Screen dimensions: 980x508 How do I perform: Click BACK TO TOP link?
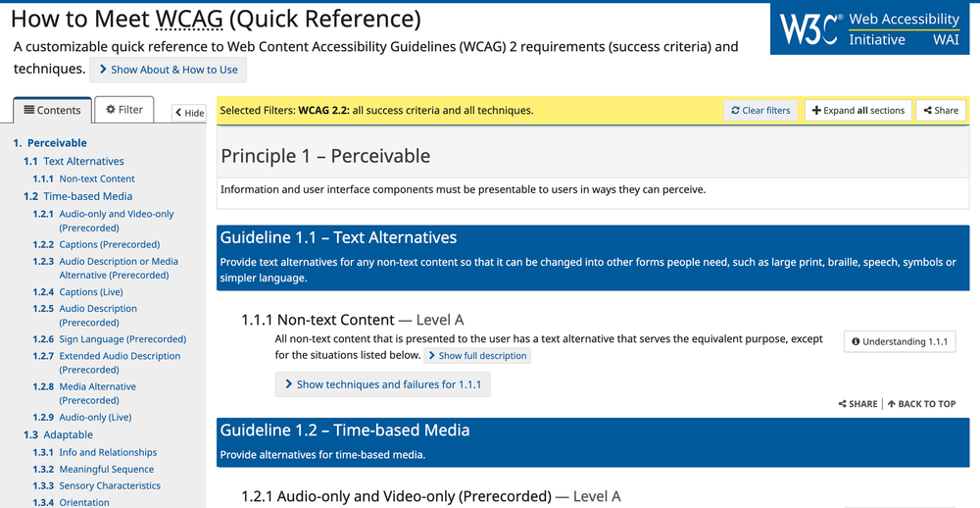(x=921, y=404)
